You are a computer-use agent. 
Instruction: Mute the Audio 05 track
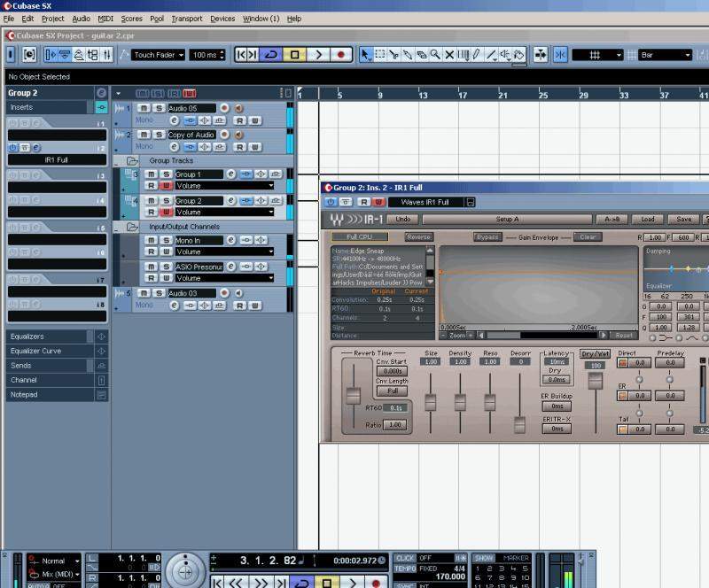(x=143, y=108)
